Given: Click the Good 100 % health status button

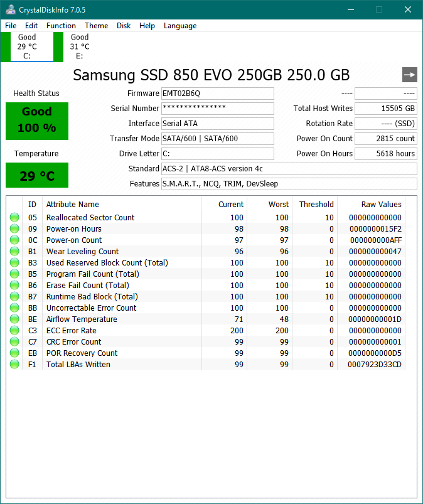Looking at the screenshot, I should click(x=37, y=121).
